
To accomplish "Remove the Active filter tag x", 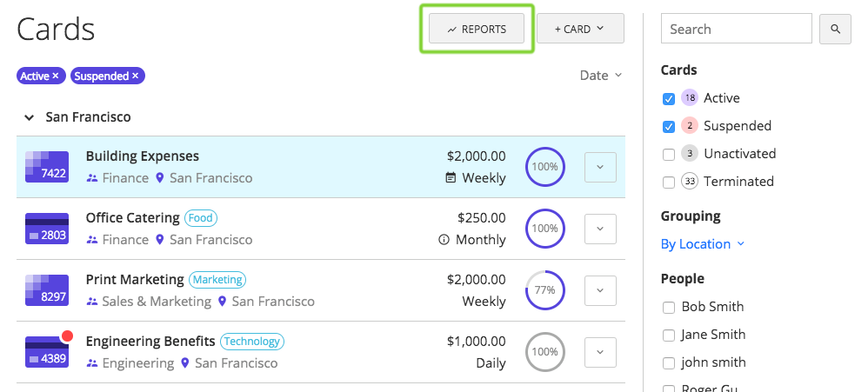I will click(56, 76).
